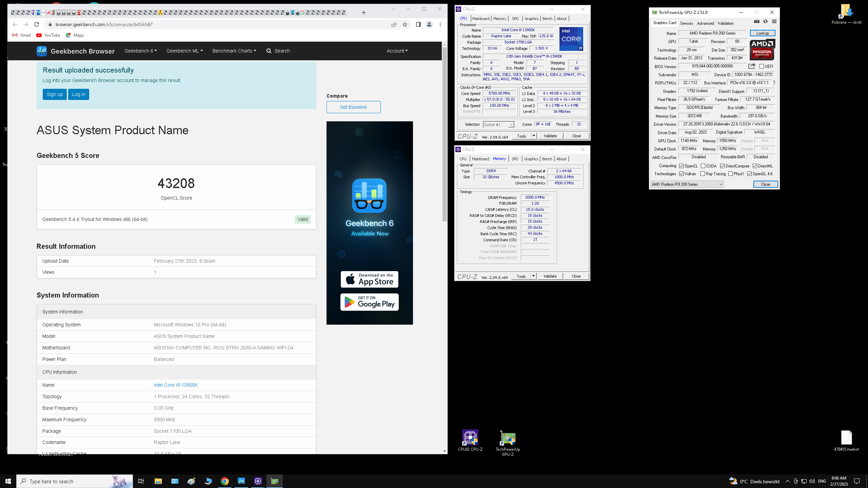The image size is (868, 488).
Task: Click Validate in the upper CPU-Z window
Action: (550, 136)
